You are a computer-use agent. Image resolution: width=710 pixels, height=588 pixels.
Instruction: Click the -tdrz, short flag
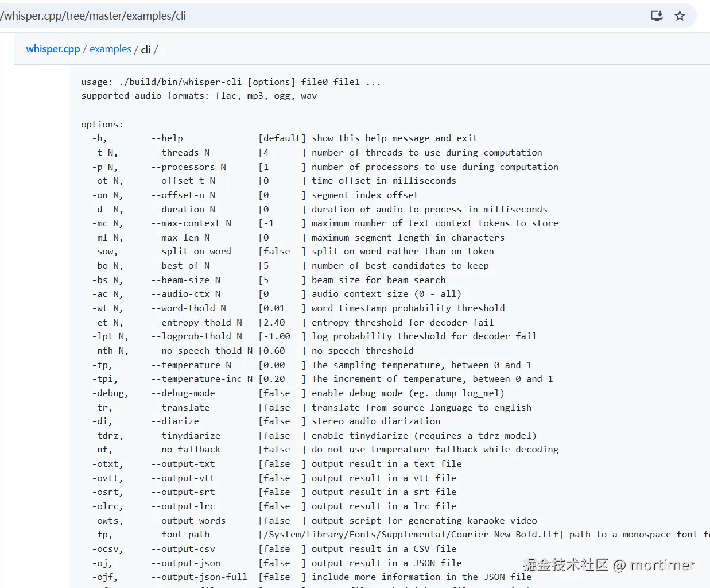[x=108, y=435]
